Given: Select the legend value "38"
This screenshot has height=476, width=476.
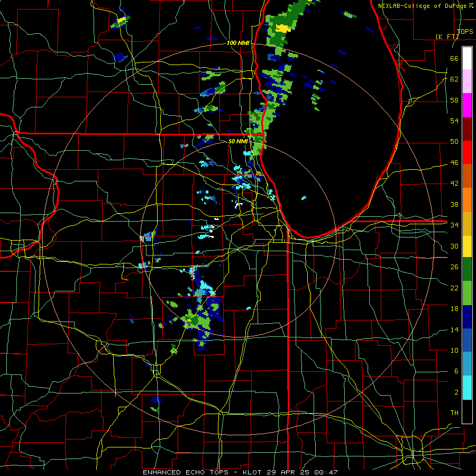Looking at the screenshot, I should [454, 204].
